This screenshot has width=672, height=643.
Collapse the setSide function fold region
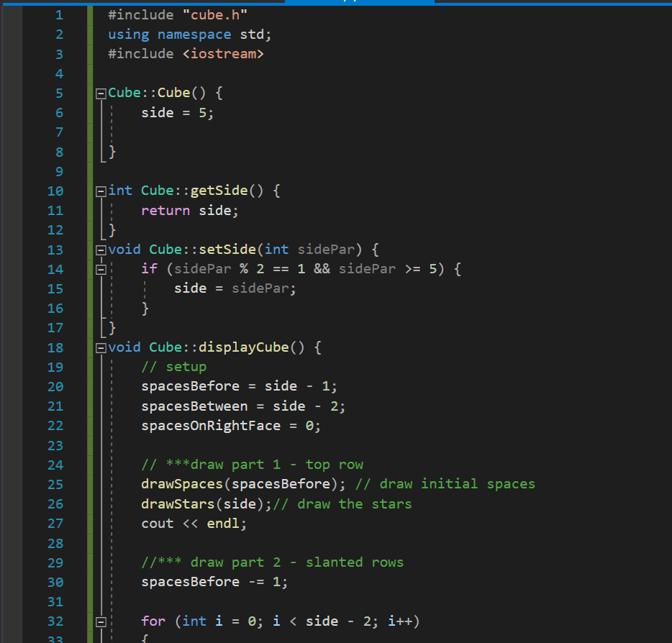101,249
